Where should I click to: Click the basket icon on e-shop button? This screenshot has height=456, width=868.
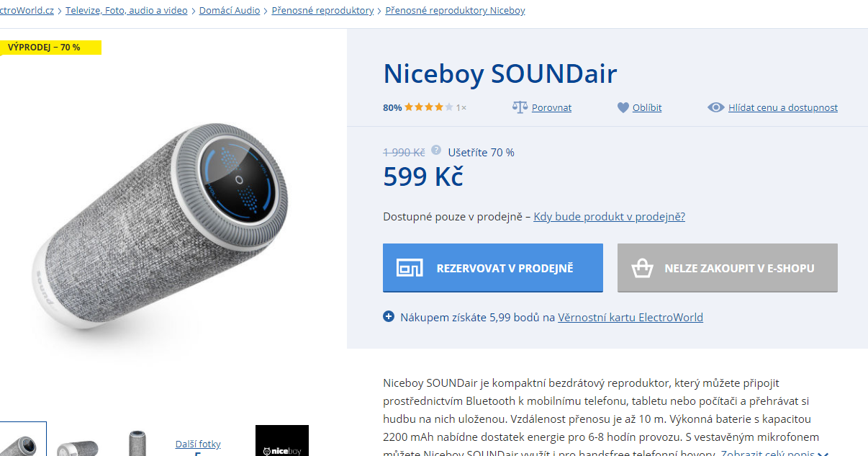[642, 268]
